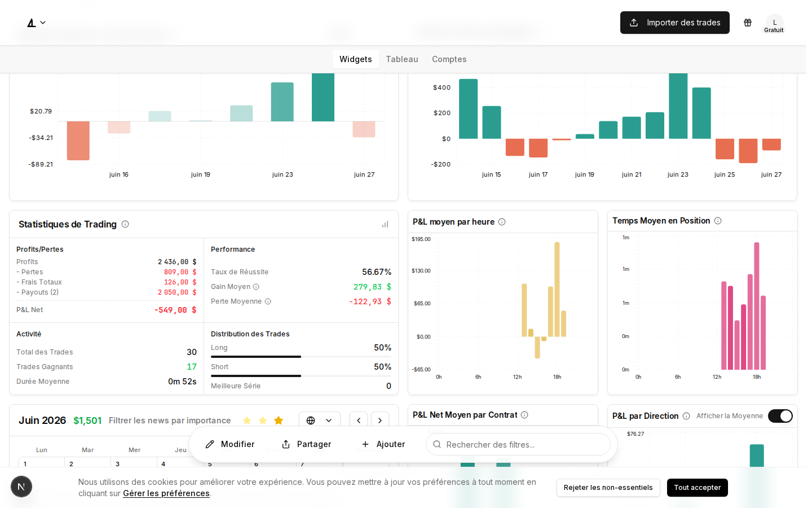Viewport: 812px width, 508px height.
Task: Click Modifier in floating toolbar
Action: point(230,444)
